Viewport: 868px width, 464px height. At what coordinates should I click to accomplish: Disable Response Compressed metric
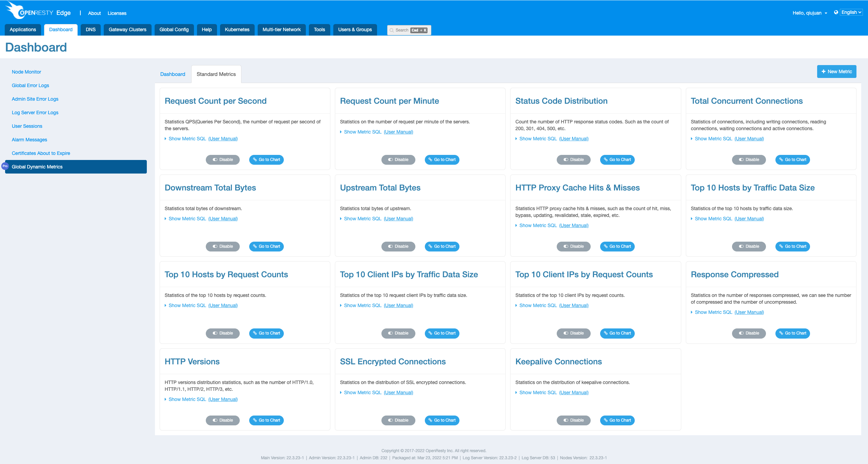click(749, 333)
